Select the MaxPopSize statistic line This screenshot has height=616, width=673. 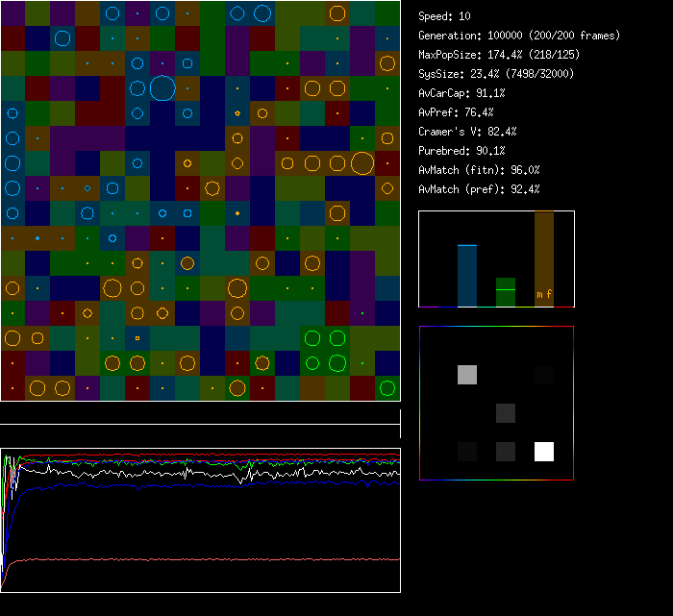[499, 55]
